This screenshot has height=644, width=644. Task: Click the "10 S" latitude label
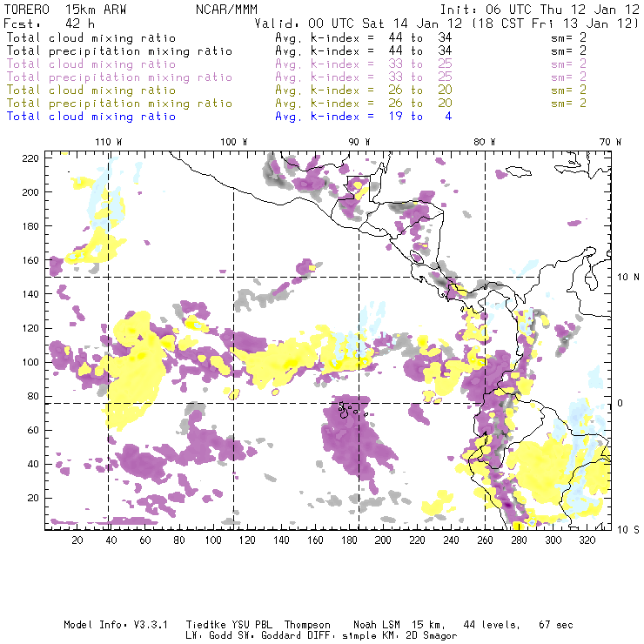(x=628, y=530)
